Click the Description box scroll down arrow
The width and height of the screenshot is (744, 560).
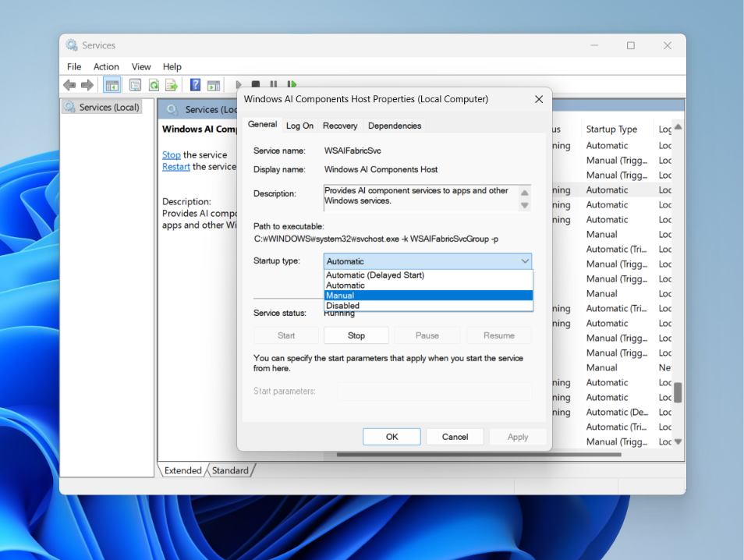524,205
